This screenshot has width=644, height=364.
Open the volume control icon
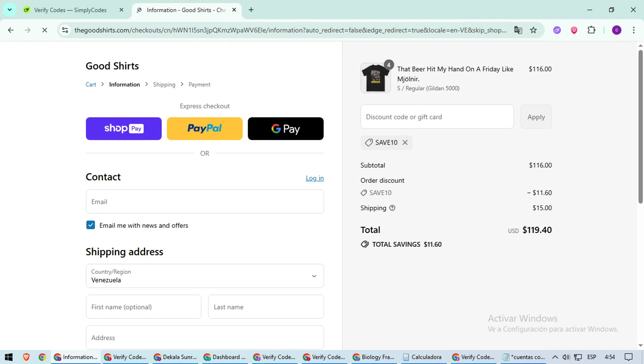pos(566,357)
